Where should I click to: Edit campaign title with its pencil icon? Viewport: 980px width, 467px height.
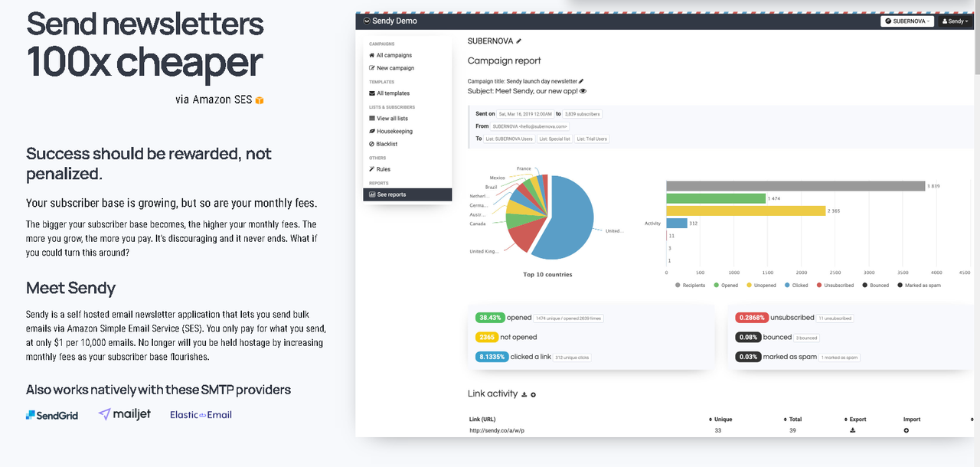[x=581, y=80]
